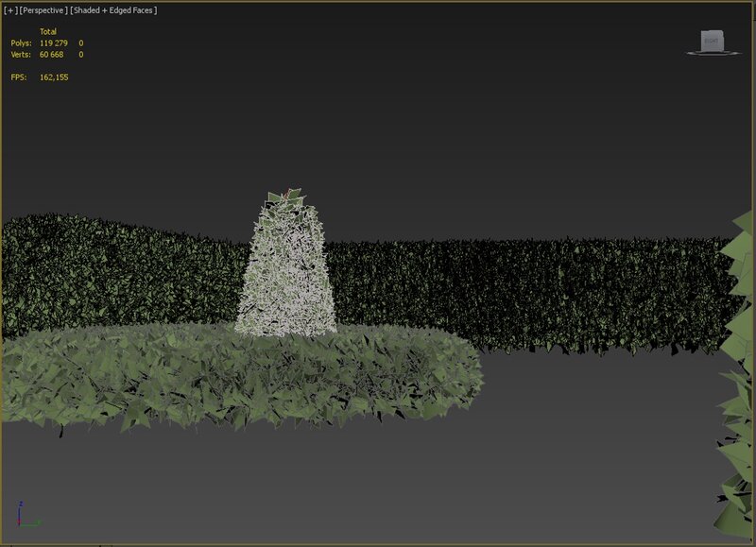
Task: Click the Right face of the ViewCube
Action: point(711,40)
